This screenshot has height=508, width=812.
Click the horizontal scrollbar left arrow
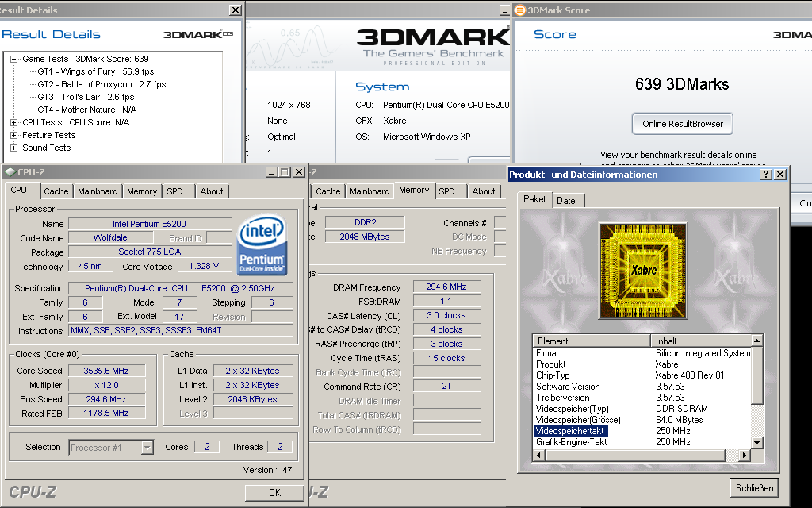point(538,455)
